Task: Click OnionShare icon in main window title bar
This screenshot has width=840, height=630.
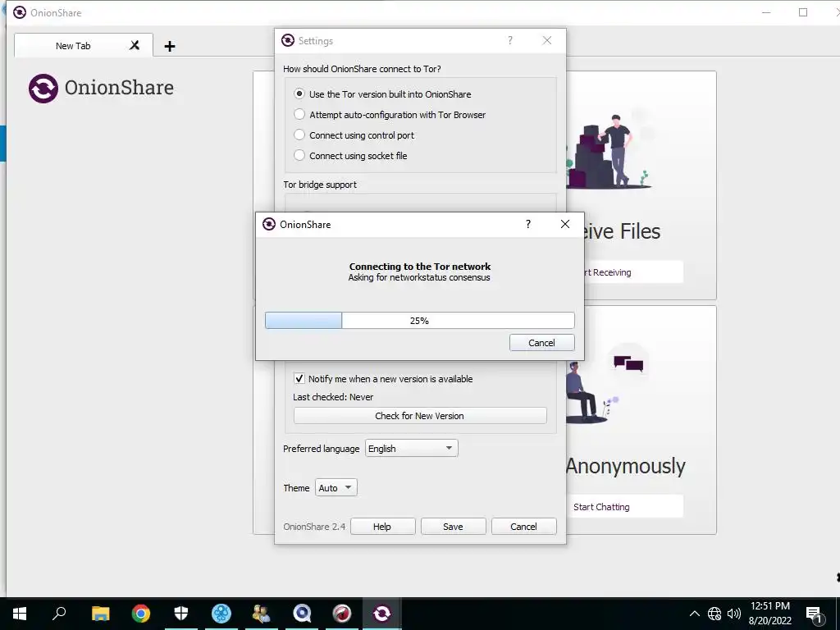Action: click(20, 12)
